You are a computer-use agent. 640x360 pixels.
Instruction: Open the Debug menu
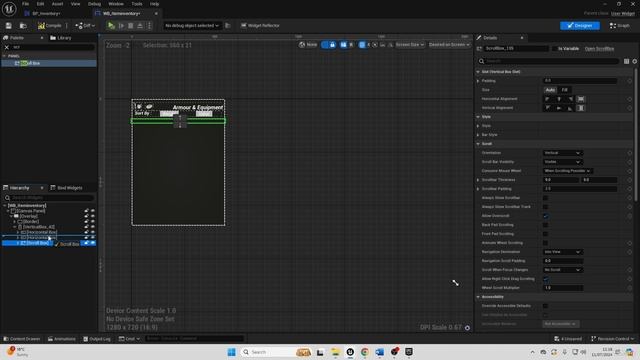pyautogui.click(x=94, y=4)
